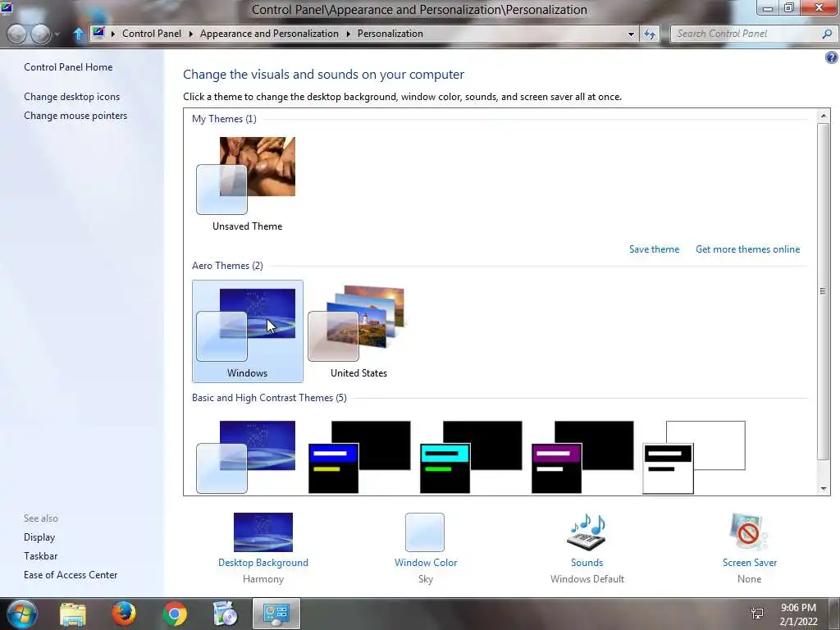Image resolution: width=840 pixels, height=630 pixels.
Task: Open the media disc program on taskbar
Action: (x=225, y=614)
